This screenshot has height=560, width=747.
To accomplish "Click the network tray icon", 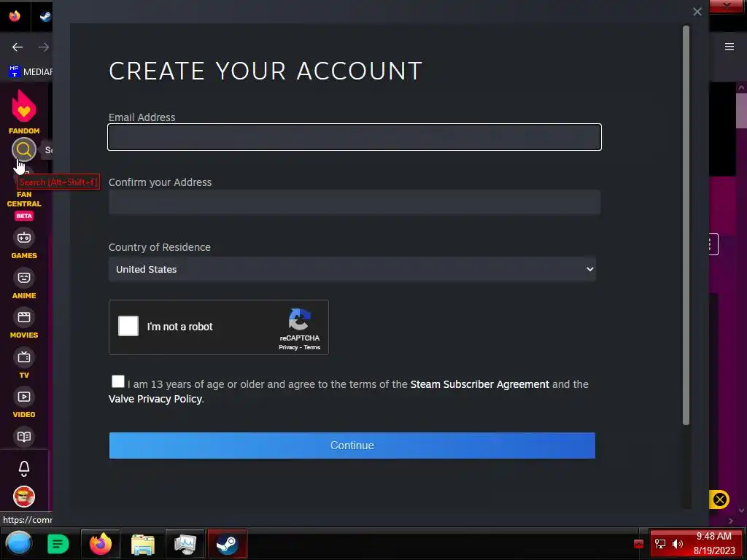I will 659,544.
